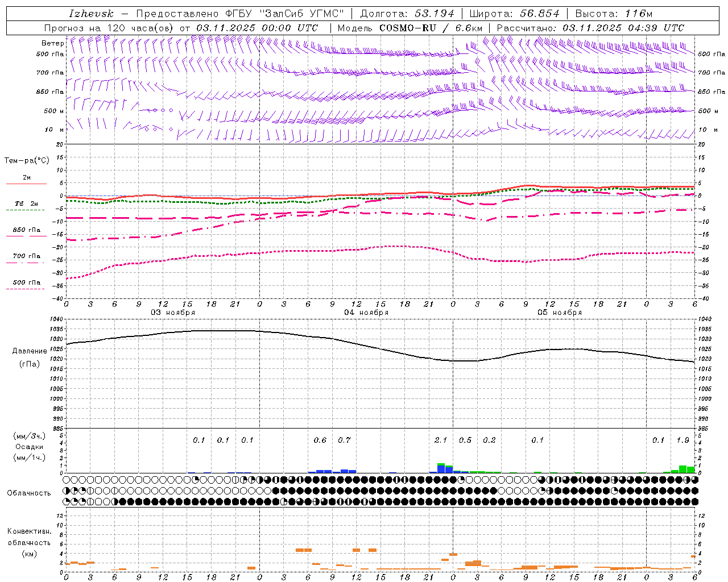Select the 'Долгота: 53.194' header field

407,14
